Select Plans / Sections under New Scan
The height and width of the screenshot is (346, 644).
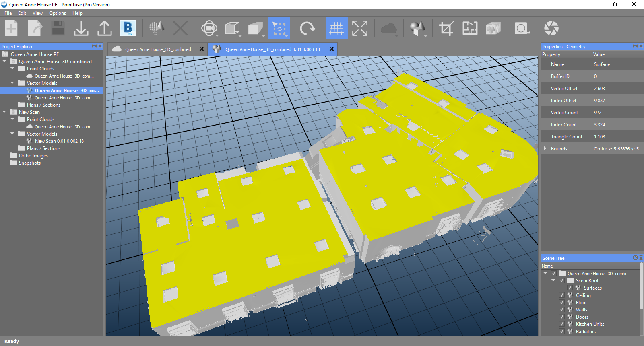coord(43,148)
